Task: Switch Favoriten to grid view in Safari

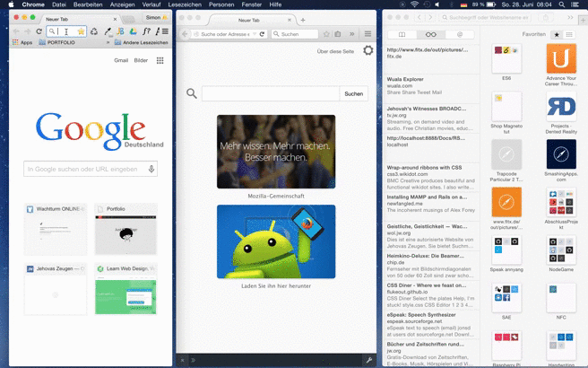Action: tap(569, 34)
